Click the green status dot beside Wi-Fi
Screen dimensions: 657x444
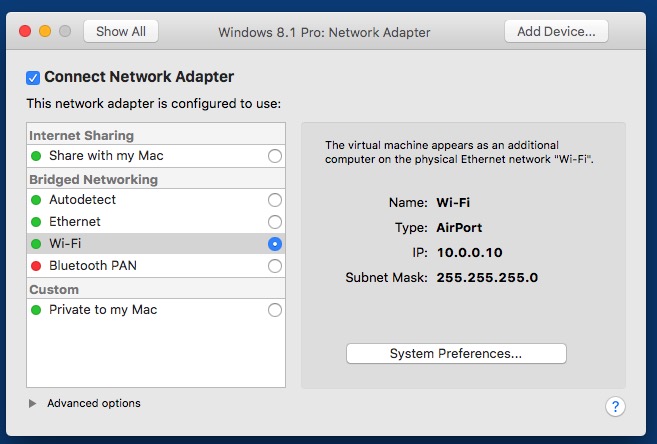coord(36,244)
